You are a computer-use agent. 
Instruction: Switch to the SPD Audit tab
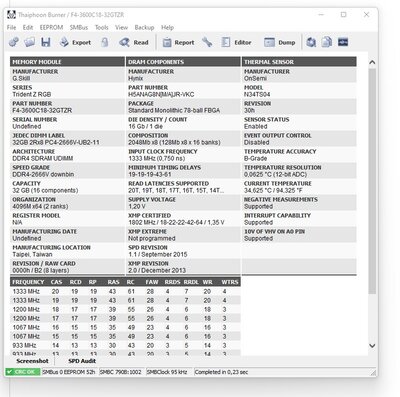click(x=82, y=361)
